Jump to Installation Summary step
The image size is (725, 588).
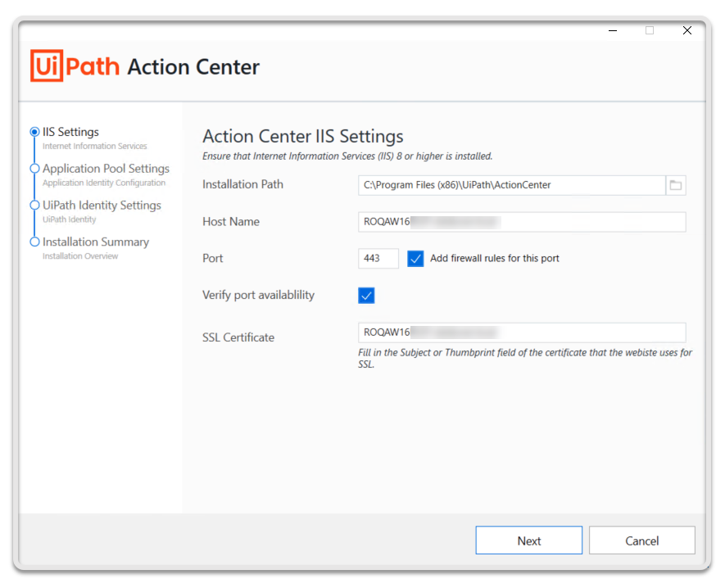pos(96,242)
